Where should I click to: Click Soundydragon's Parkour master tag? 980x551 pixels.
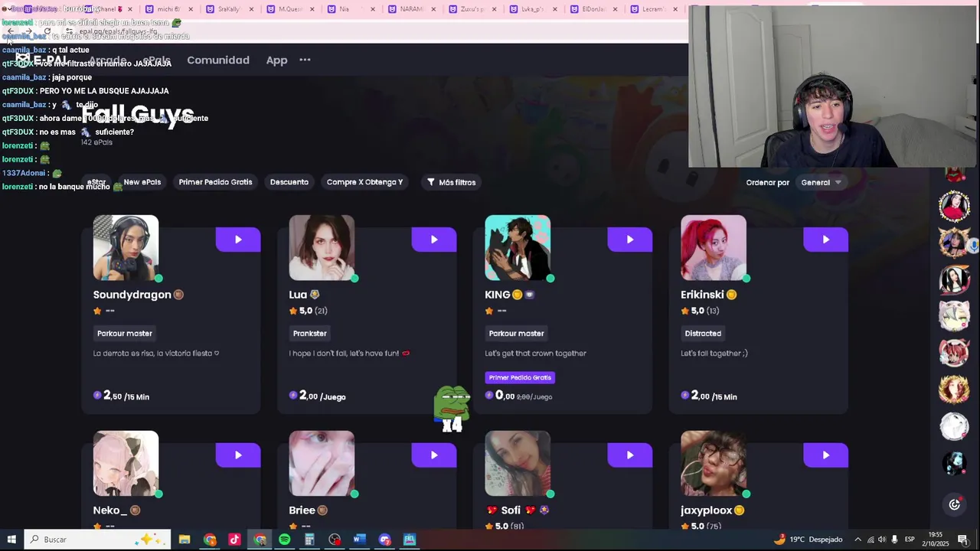(x=125, y=334)
